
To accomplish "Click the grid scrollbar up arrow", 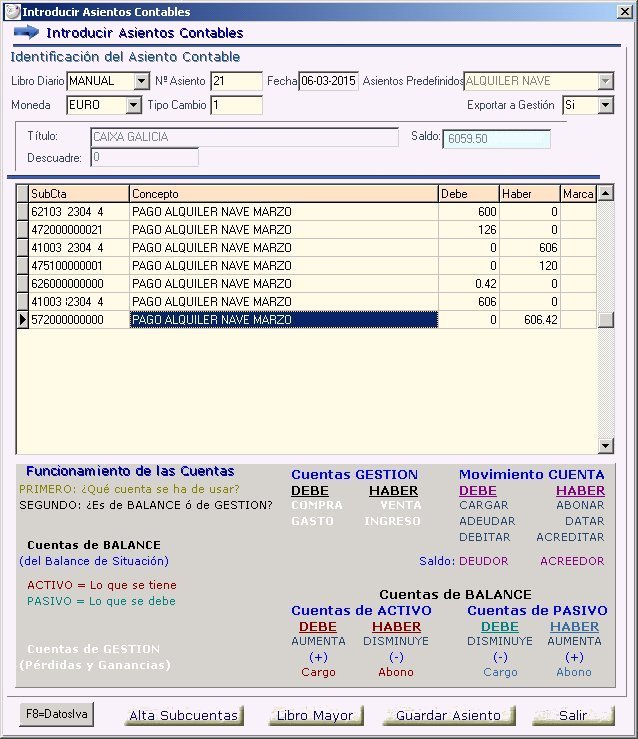I will 605,193.
